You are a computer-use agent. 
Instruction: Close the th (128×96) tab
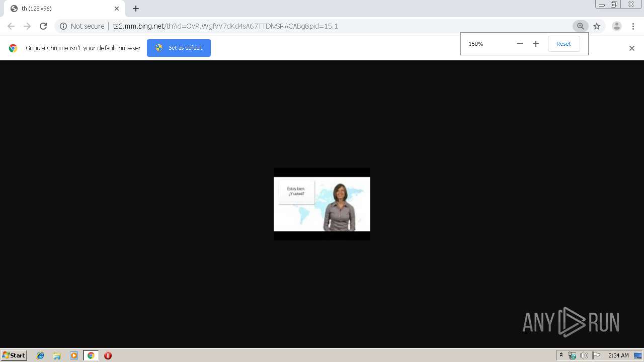(117, 9)
